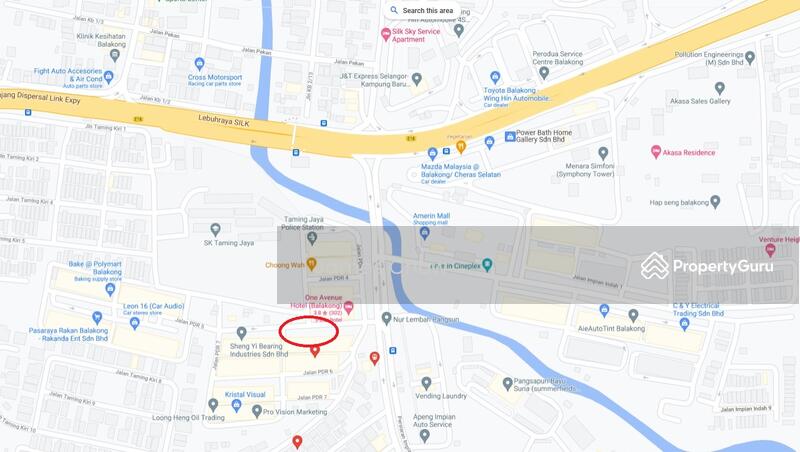Click the SK Taming Jaya location pin

pos(215,229)
